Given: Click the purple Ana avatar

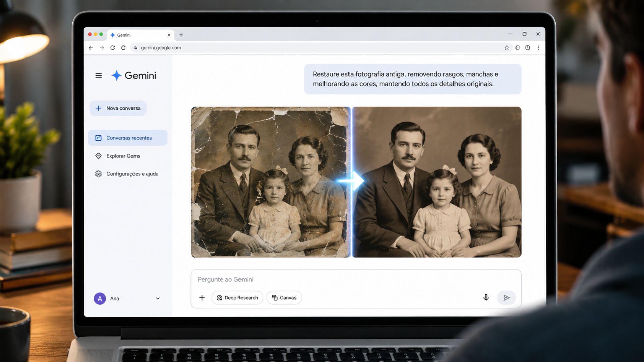Looking at the screenshot, I should [100, 298].
